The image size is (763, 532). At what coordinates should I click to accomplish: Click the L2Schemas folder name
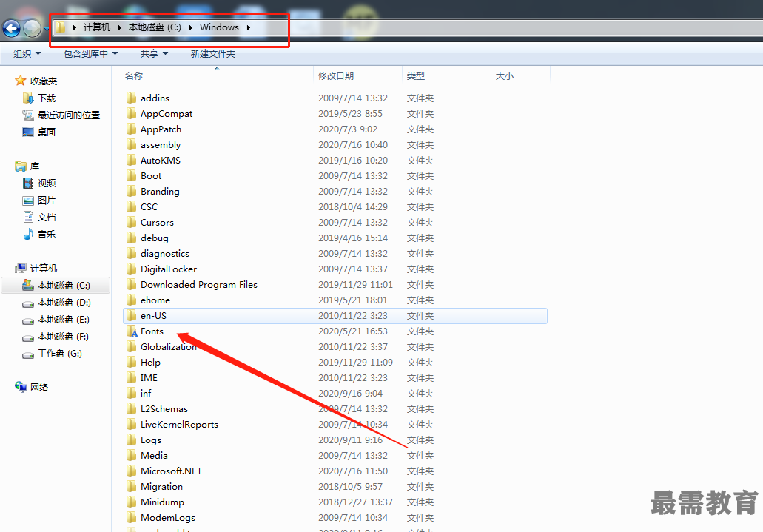[x=164, y=409]
